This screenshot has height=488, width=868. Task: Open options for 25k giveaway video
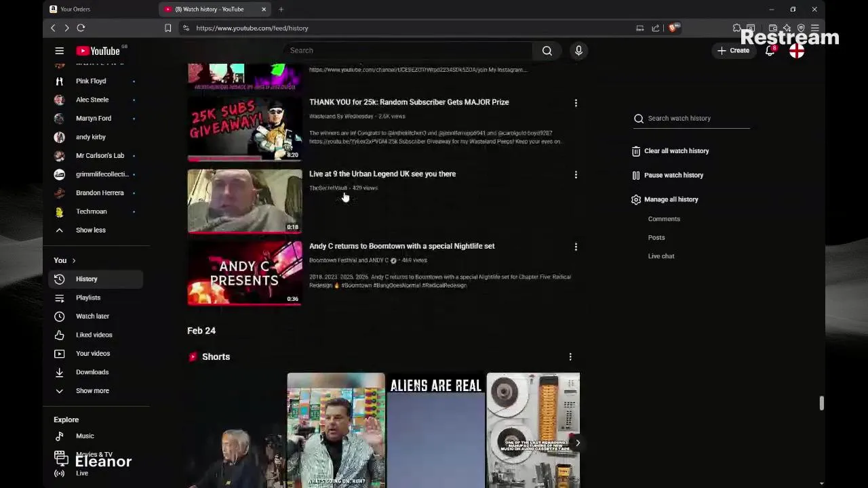576,103
